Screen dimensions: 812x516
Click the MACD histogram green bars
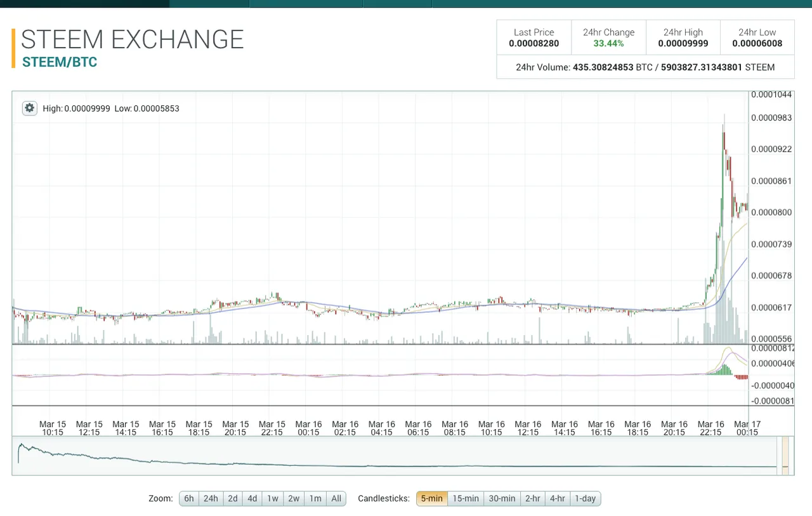coord(723,370)
